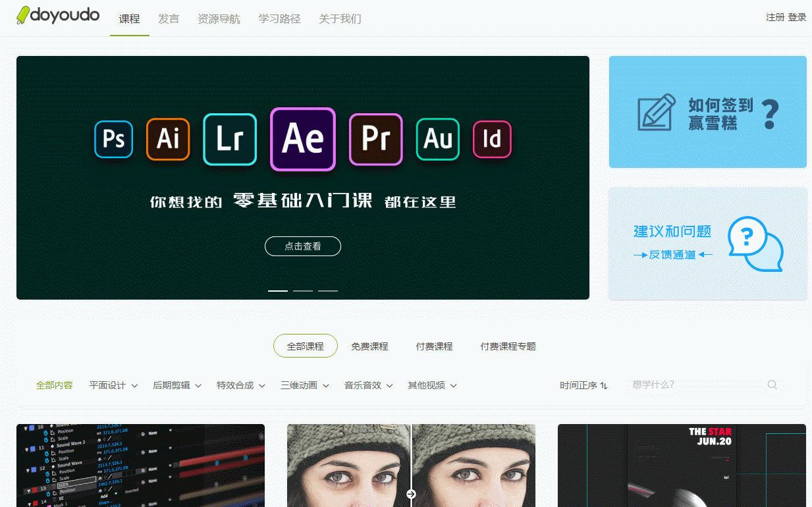Click the highlighted After Effects icon
Screen dimensions: 812x507
pyautogui.click(x=302, y=139)
